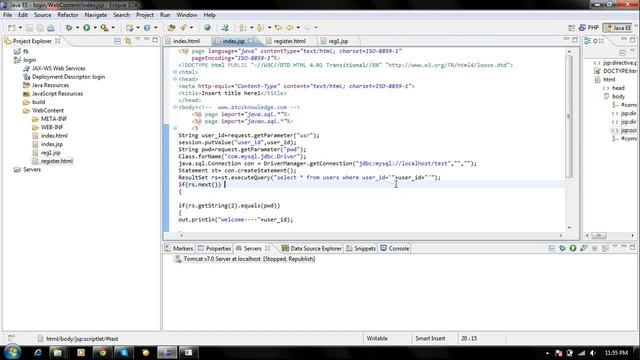Select the body node in Outline
The height and width of the screenshot is (360, 640).
point(618,96)
